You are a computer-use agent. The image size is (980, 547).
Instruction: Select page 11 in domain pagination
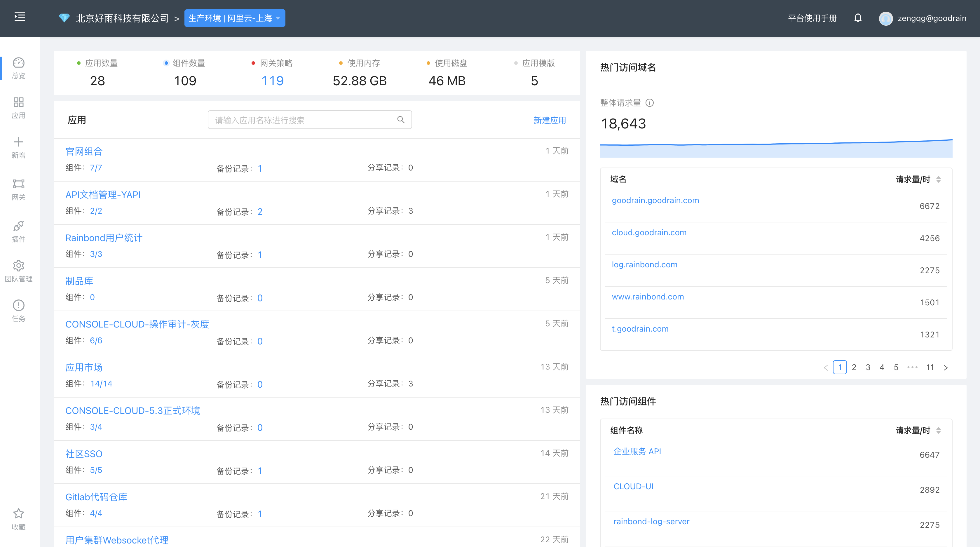pos(930,367)
